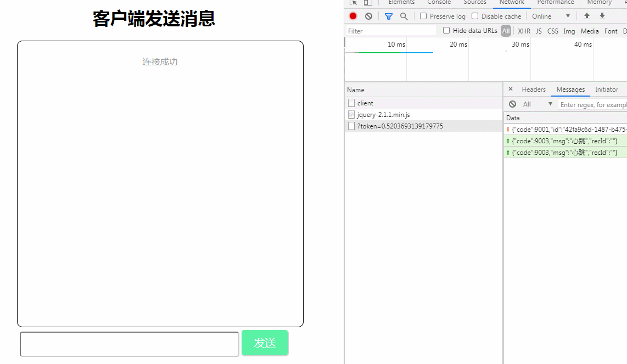
Task: Click the red record network log button
Action: pyautogui.click(x=352, y=16)
